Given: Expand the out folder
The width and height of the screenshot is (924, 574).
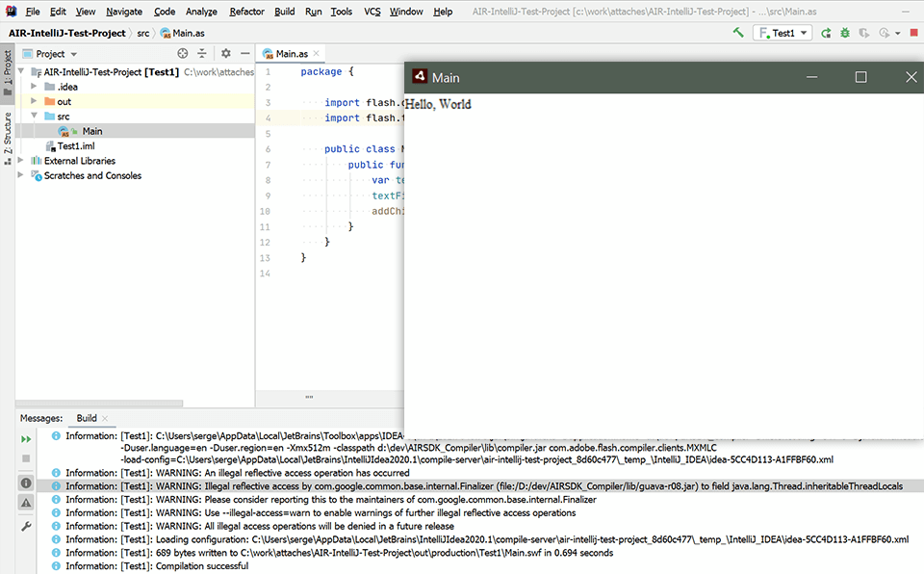Looking at the screenshot, I should (x=34, y=101).
